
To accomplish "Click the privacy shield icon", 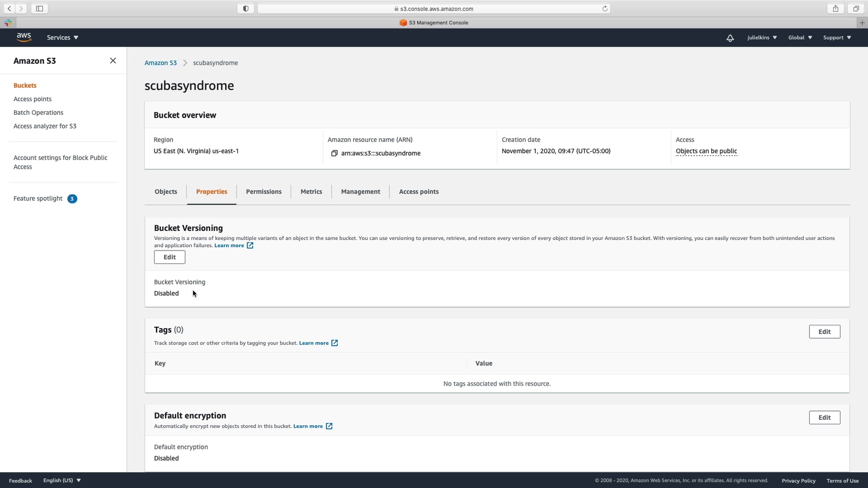I will (246, 8).
